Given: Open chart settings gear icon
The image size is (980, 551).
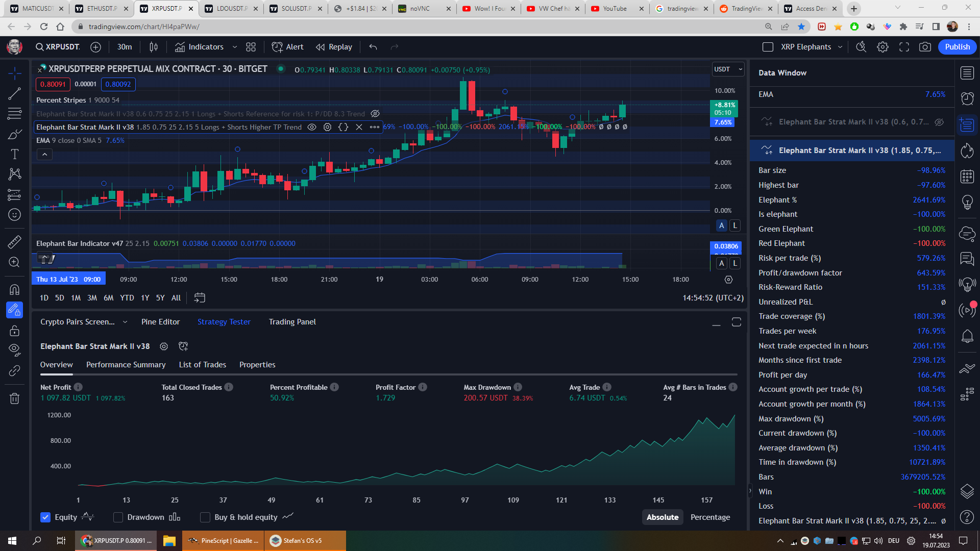Looking at the screenshot, I should (883, 47).
